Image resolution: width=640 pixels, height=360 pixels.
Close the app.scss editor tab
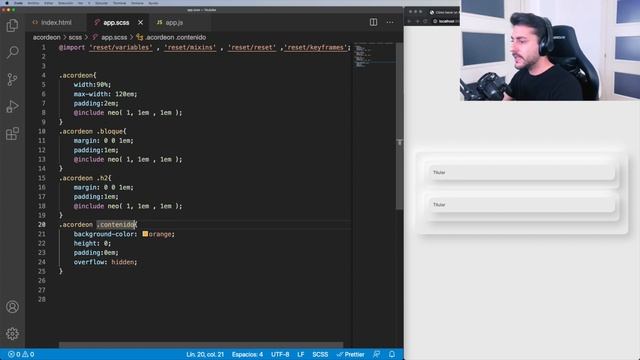(140, 22)
